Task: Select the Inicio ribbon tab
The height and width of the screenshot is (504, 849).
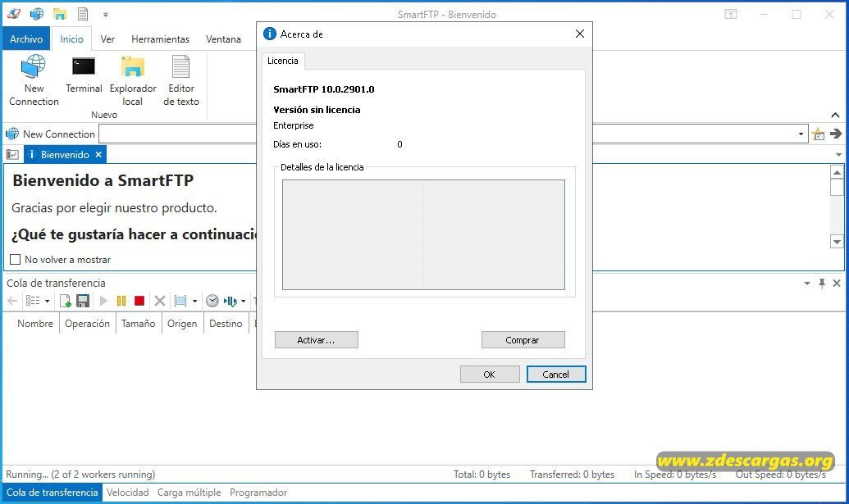Action: [71, 39]
